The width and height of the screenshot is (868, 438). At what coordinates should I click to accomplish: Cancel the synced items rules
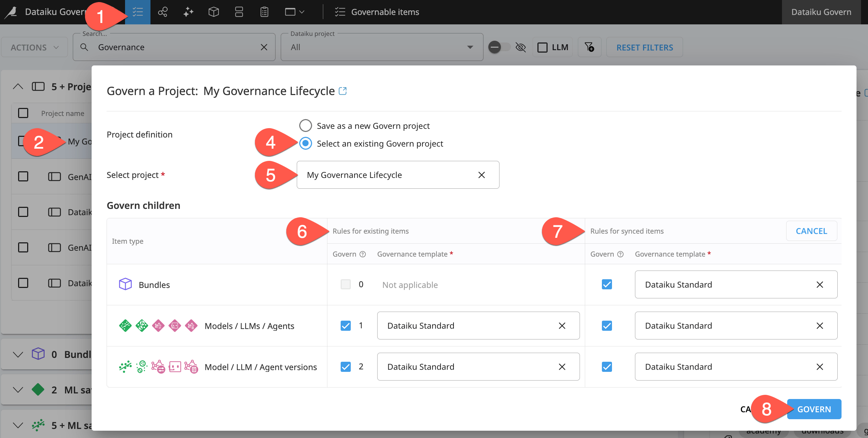tap(811, 231)
